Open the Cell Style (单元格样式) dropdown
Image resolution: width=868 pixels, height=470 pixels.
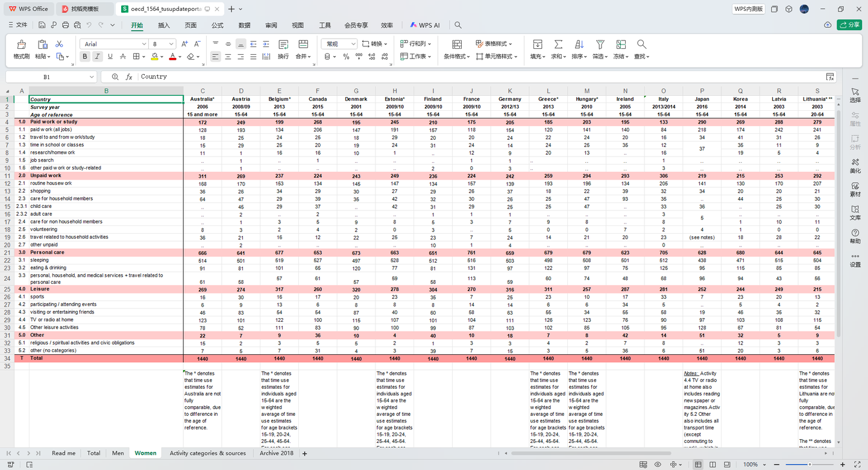point(497,56)
